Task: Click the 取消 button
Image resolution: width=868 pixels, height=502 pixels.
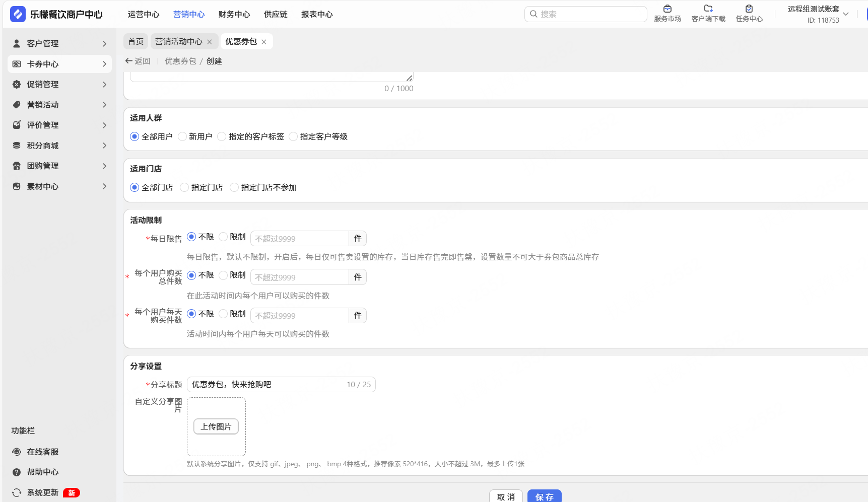Action: [x=506, y=496]
